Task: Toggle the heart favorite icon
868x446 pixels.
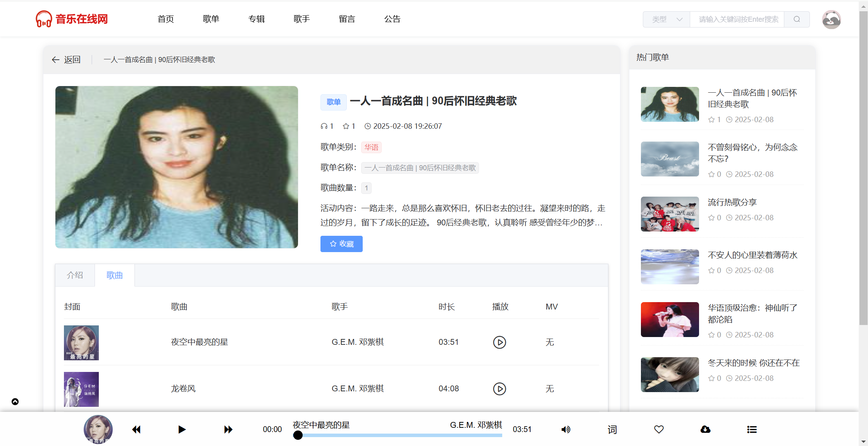Action: point(659,429)
